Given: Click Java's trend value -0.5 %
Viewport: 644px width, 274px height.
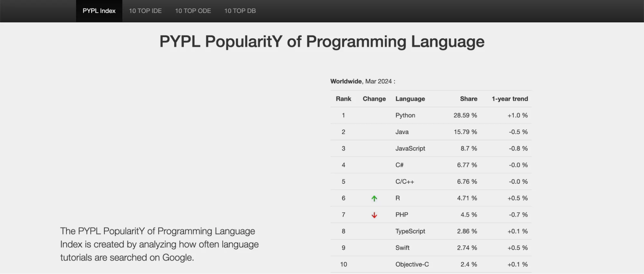Looking at the screenshot, I should click(518, 132).
